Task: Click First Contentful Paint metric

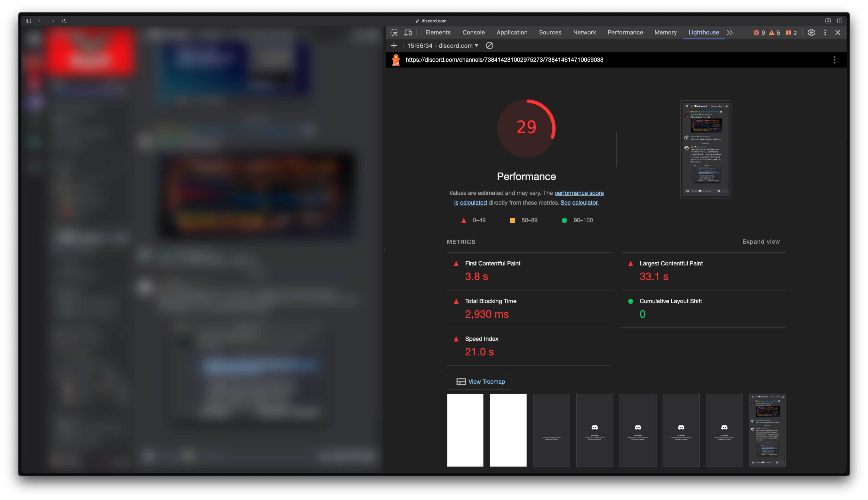Action: tap(492, 263)
